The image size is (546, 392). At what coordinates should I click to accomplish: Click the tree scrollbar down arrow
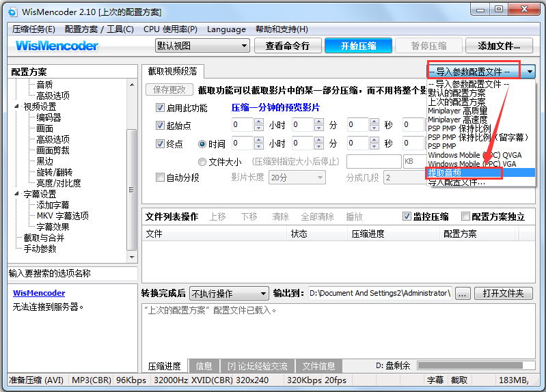point(132,257)
